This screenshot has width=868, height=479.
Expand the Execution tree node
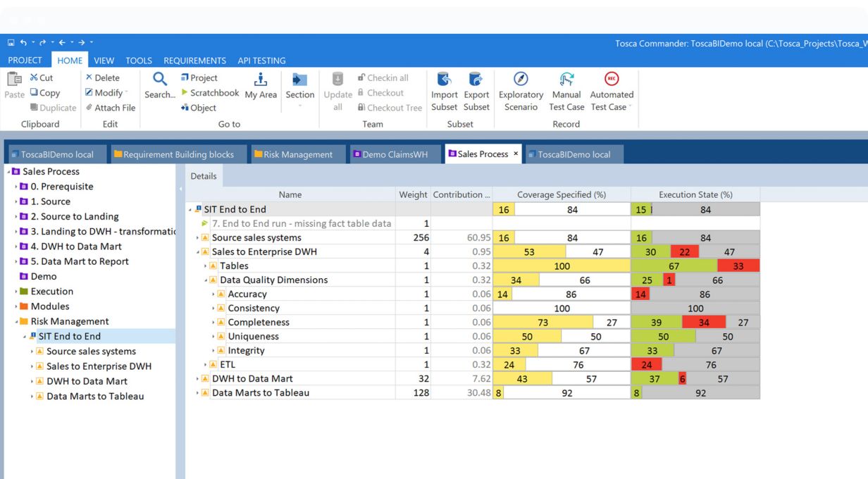(x=16, y=292)
